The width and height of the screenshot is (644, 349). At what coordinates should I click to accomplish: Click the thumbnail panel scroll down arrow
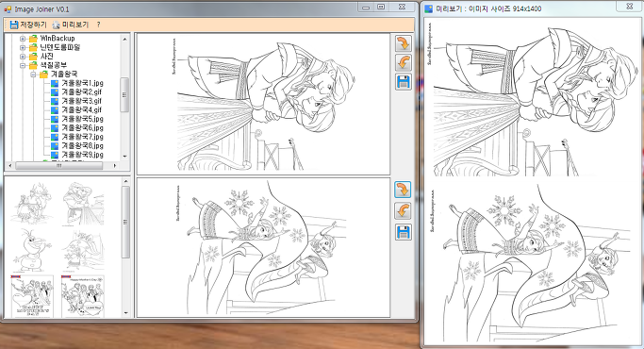coord(126,313)
